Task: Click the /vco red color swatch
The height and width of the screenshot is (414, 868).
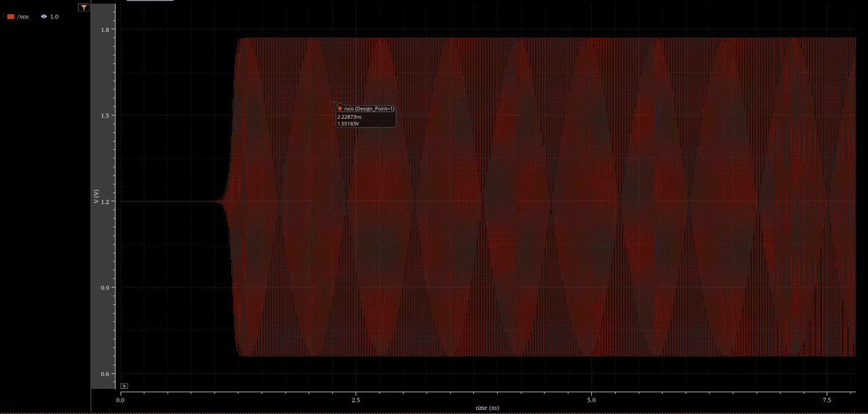Action: pos(11,16)
